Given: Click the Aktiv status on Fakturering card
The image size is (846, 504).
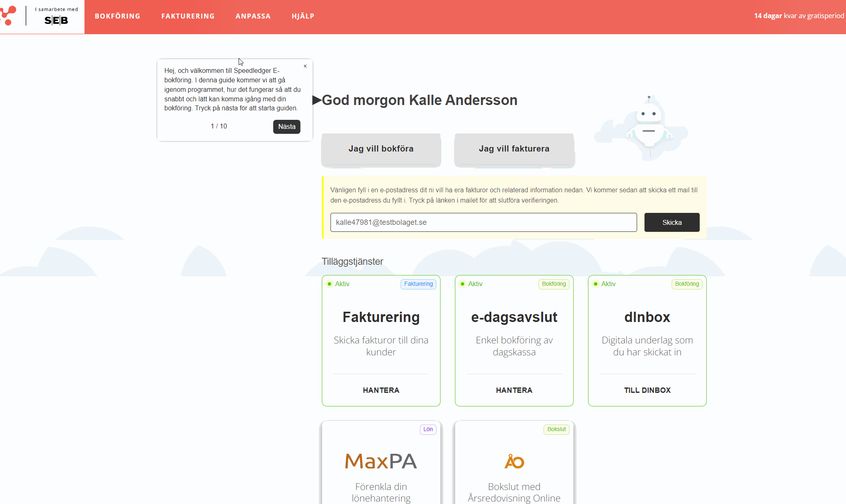Looking at the screenshot, I should coord(338,284).
